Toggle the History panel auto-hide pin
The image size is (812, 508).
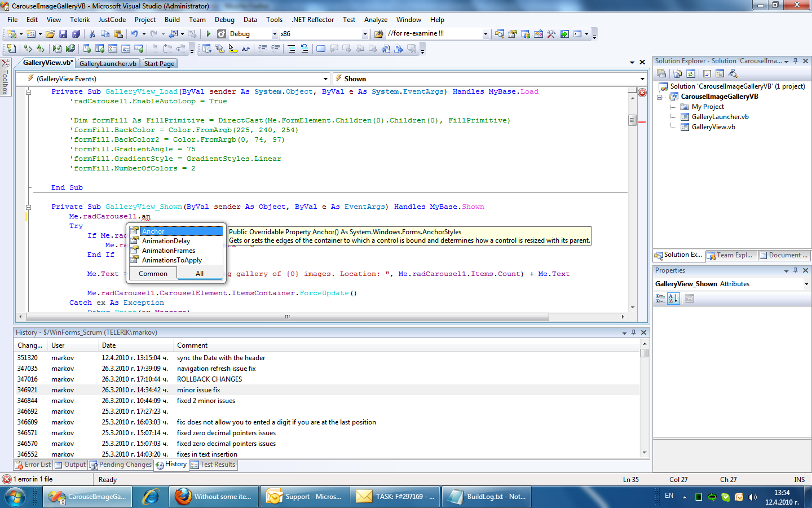pyautogui.click(x=634, y=332)
